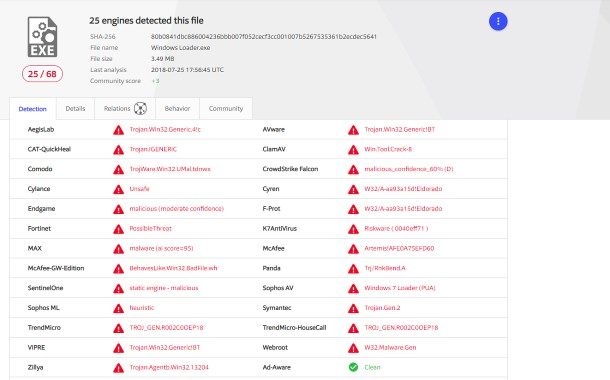Click the warning icon in Sophos AV row

tap(353, 289)
